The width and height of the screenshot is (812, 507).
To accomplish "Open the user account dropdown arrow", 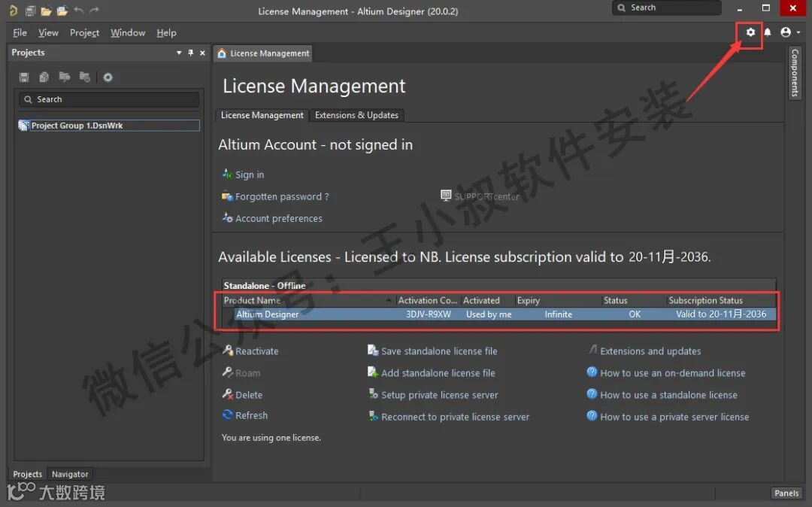I will [798, 32].
